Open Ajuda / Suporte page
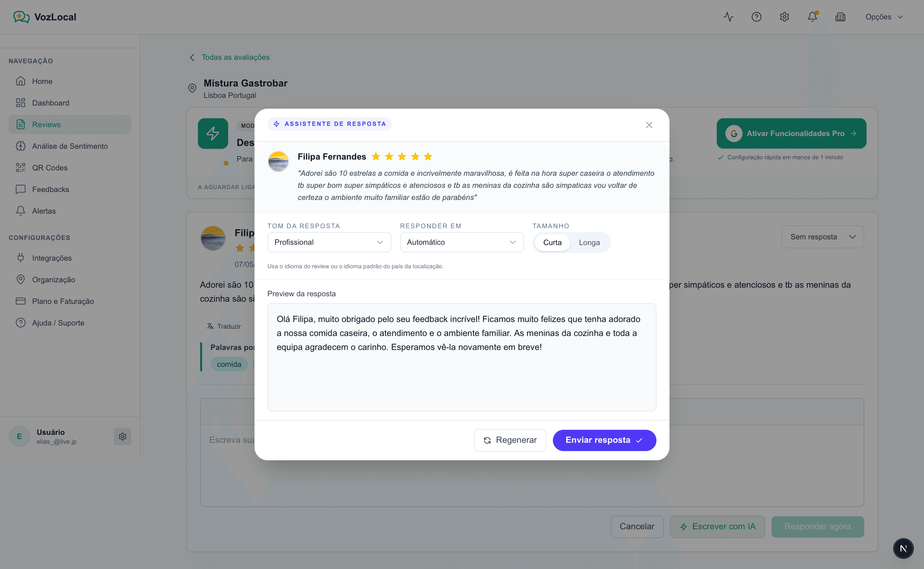 coord(70,323)
